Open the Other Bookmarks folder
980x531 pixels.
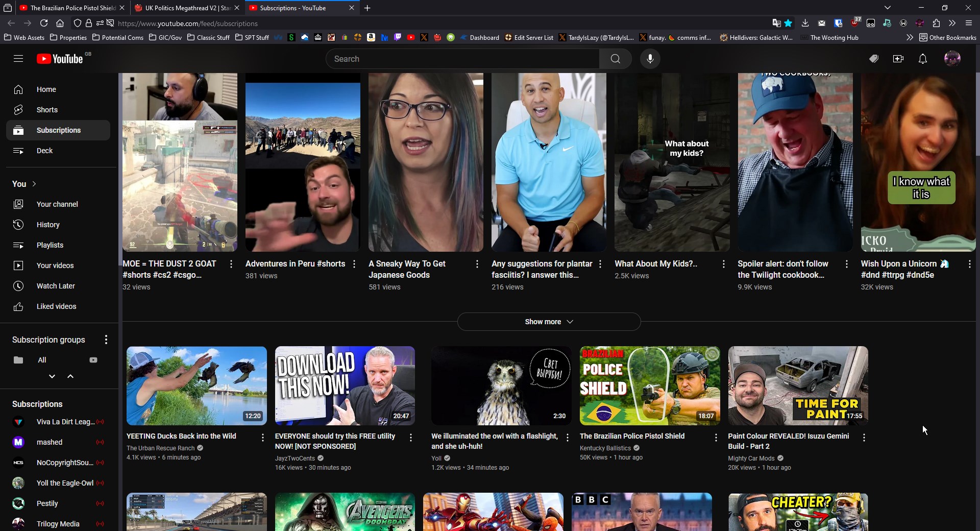tap(948, 37)
